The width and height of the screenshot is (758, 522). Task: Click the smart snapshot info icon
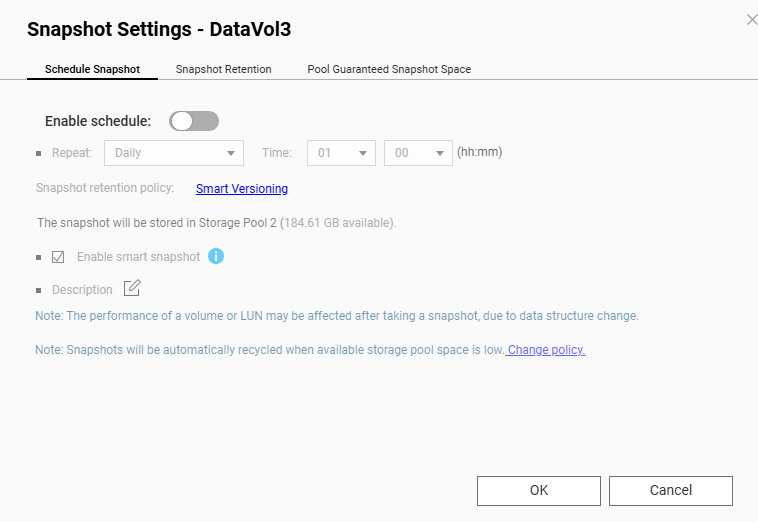[x=216, y=256]
